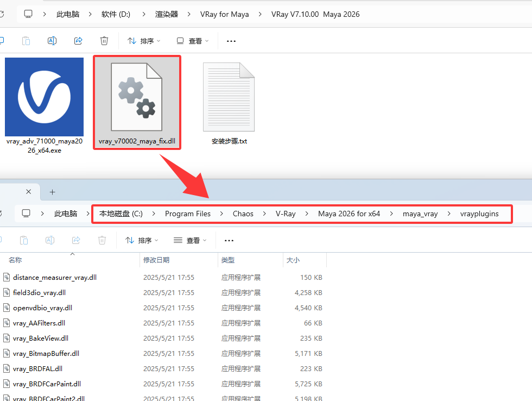The height and width of the screenshot is (401, 532).
Task: Expand the chevron after Chaos in the address bar
Action: click(x=264, y=214)
